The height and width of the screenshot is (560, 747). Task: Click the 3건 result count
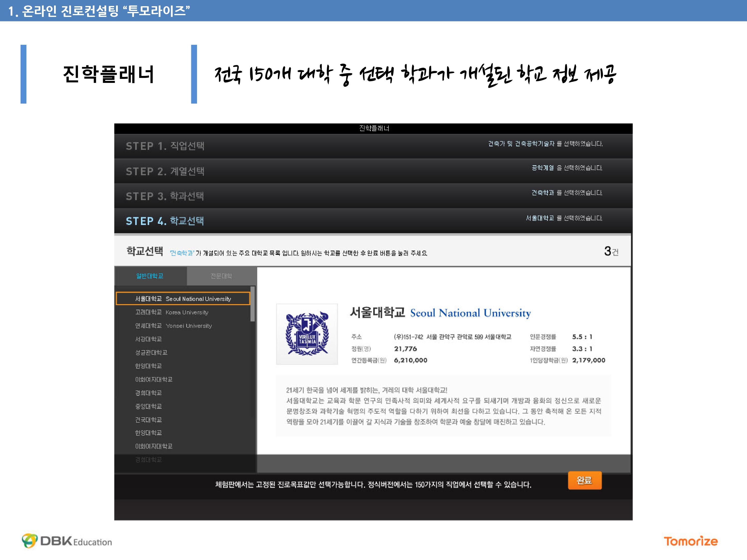(611, 251)
